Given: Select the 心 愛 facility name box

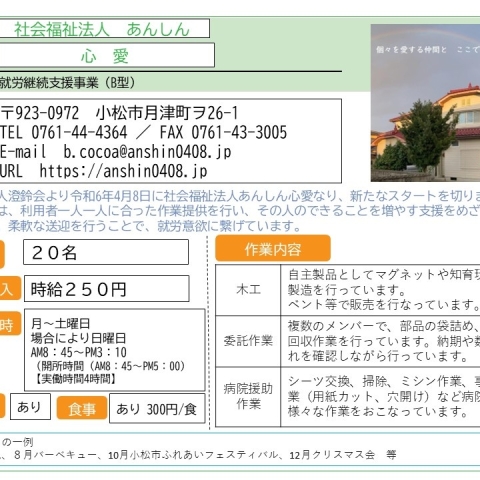Looking at the screenshot, I should pyautogui.click(x=107, y=55).
